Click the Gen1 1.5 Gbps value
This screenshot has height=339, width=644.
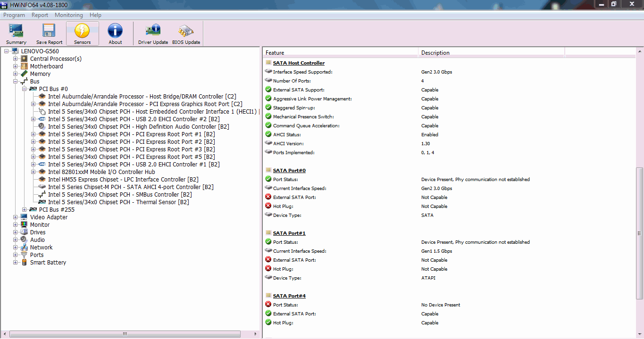[x=436, y=251]
